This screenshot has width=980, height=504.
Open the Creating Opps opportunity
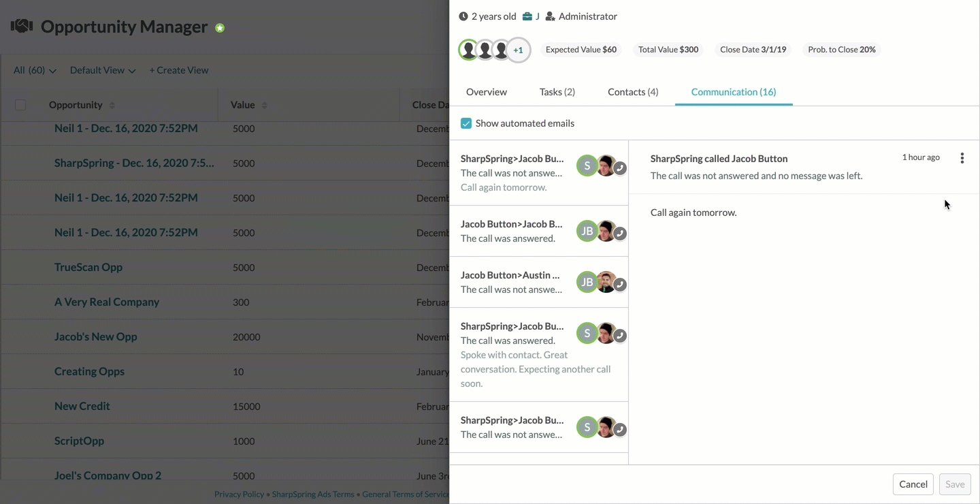89,371
